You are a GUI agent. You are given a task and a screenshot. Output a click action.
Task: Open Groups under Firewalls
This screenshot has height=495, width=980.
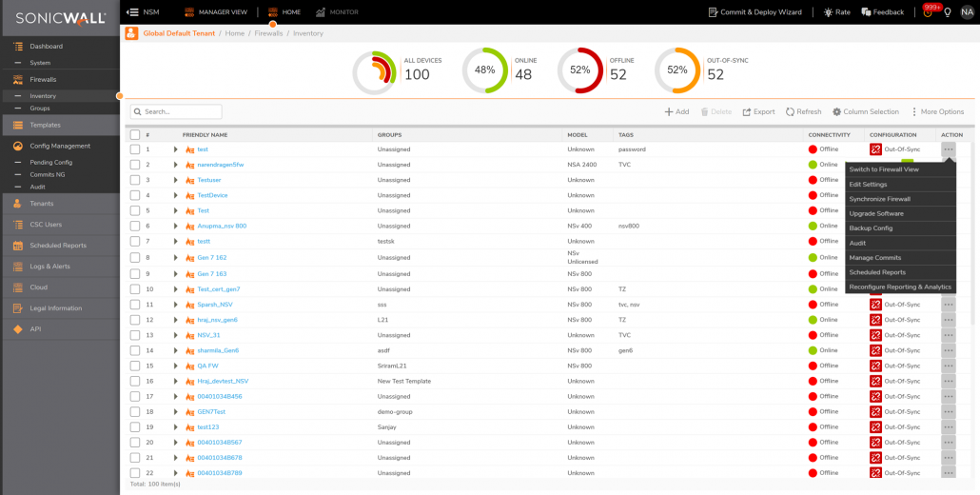[x=40, y=109]
